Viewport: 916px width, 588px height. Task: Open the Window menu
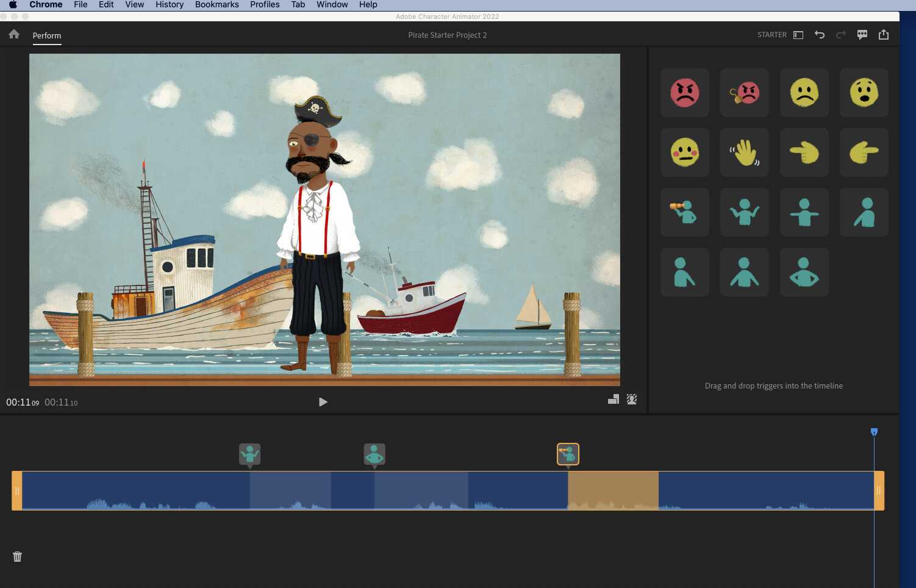(332, 4)
